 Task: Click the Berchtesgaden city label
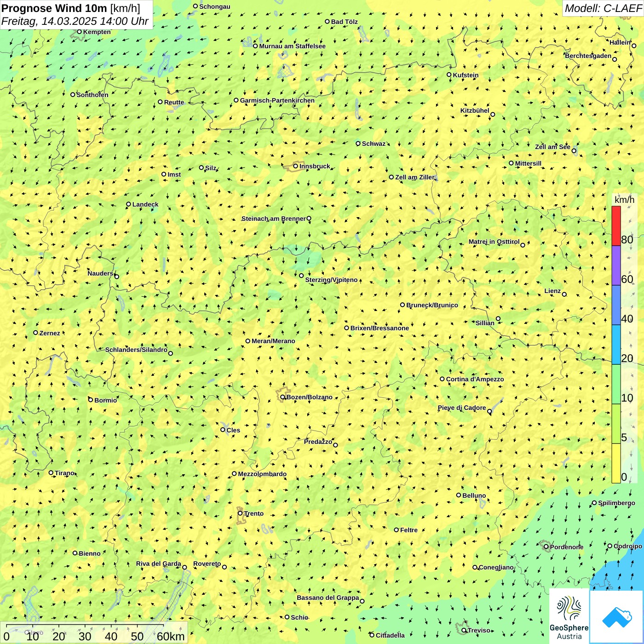588,56
